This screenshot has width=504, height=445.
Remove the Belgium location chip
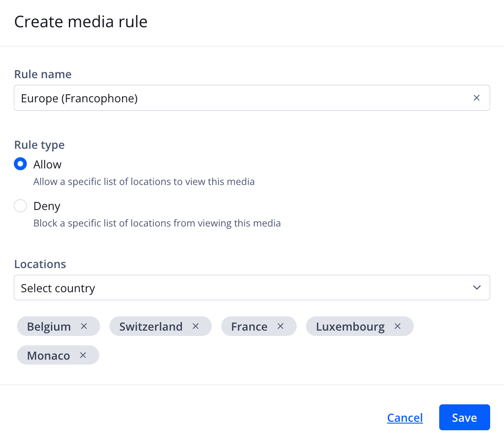84,326
